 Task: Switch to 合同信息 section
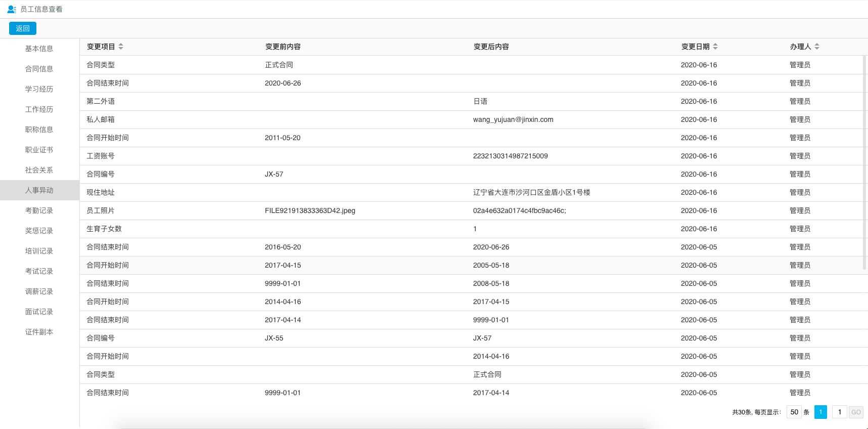click(x=39, y=69)
